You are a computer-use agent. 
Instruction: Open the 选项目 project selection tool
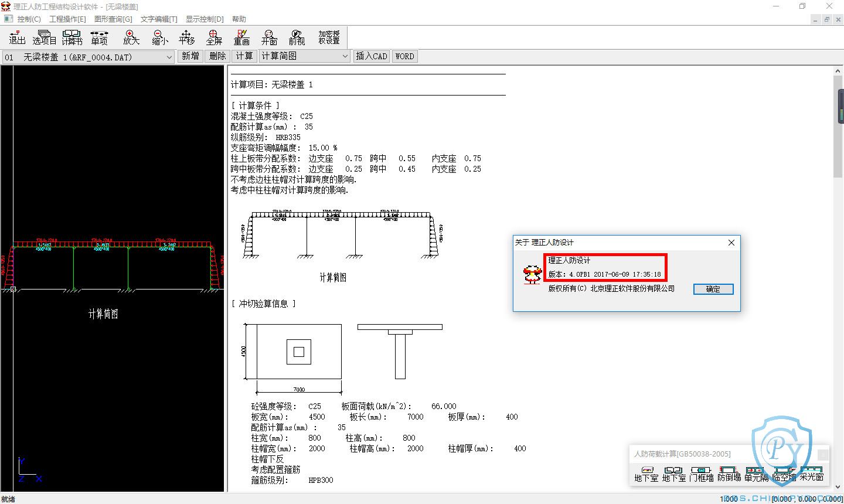click(x=45, y=38)
